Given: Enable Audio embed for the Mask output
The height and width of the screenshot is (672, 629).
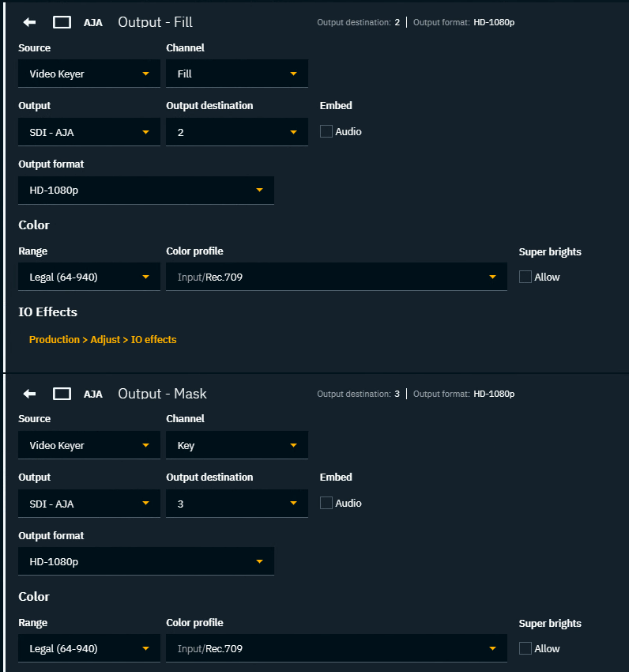Looking at the screenshot, I should click(326, 503).
